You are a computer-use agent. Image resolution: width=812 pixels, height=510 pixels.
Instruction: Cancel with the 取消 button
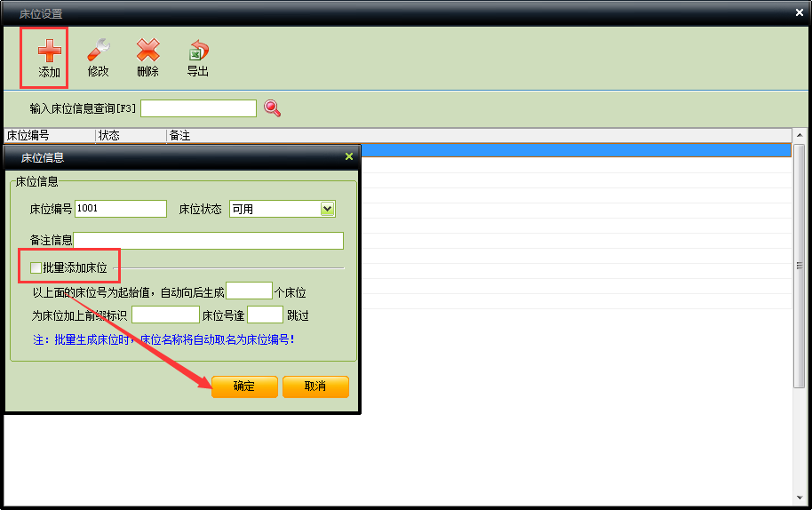(x=315, y=386)
